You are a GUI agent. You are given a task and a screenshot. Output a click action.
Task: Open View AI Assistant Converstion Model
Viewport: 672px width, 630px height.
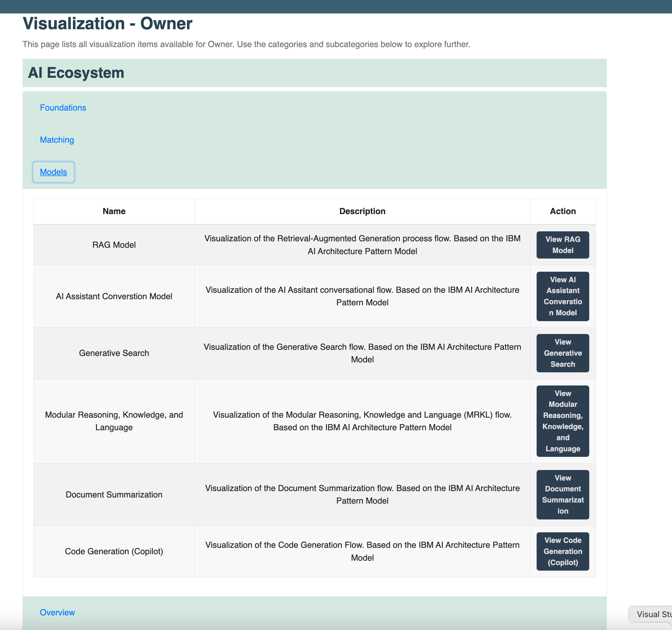pos(562,296)
